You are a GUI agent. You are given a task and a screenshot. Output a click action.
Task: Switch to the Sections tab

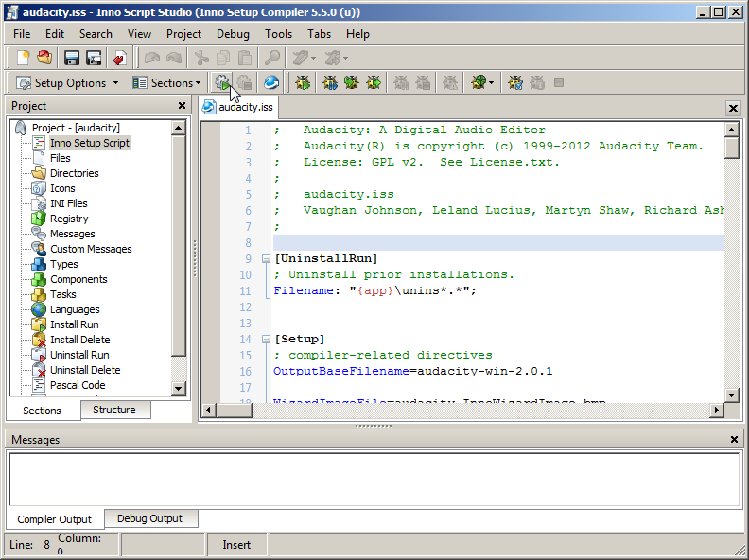(42, 411)
